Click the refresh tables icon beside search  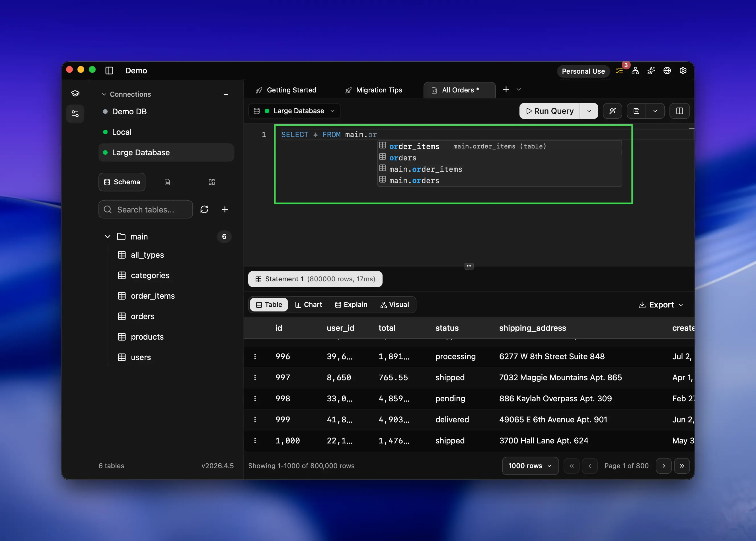click(x=204, y=209)
